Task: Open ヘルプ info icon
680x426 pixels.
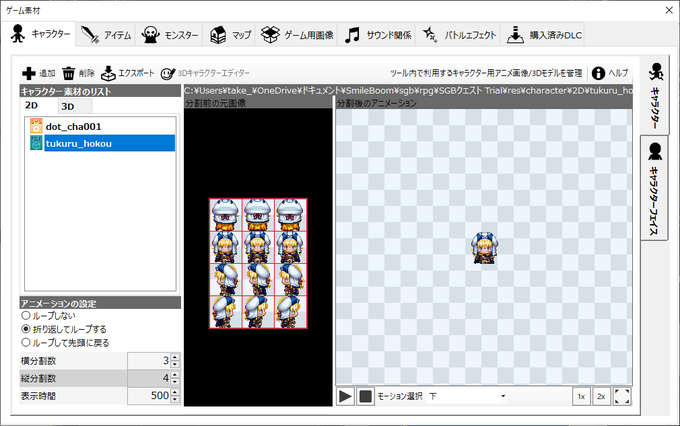Action: pos(598,73)
